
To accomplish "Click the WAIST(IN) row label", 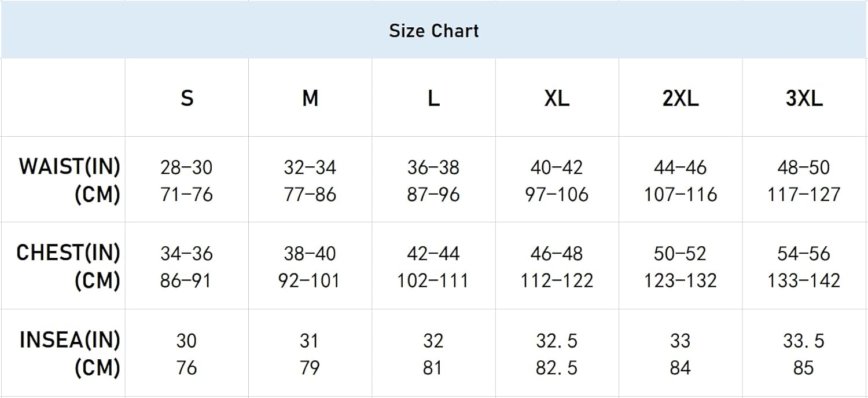I will pyautogui.click(x=69, y=167).
